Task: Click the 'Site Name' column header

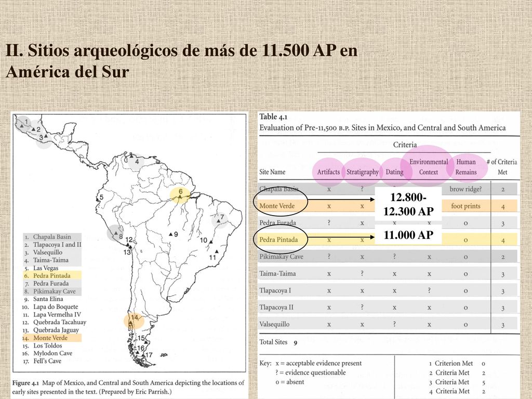Action: tap(272, 172)
